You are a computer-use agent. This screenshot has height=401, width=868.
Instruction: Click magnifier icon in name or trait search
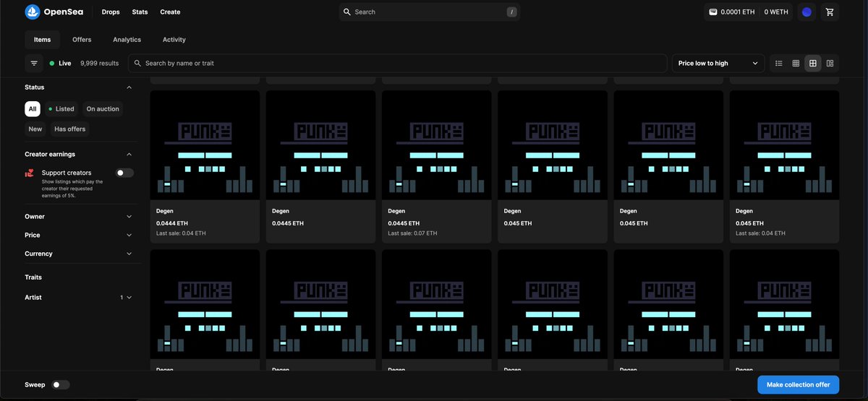pos(137,64)
